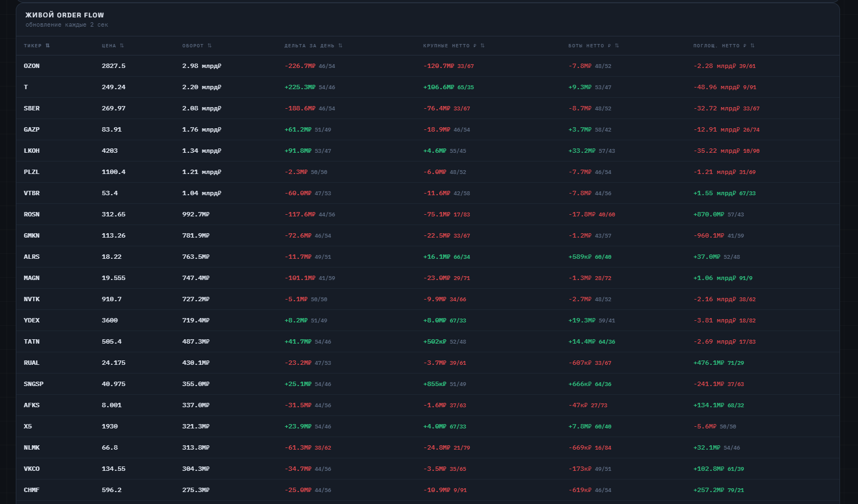Viewport: 858px width, 504px height.
Task: Click ROSN turnover 992.7М₽
Action: click(x=196, y=214)
